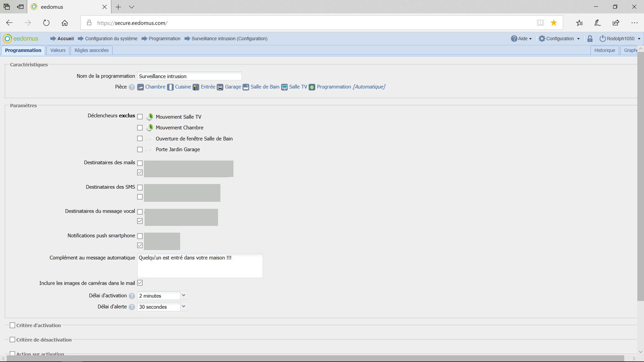Expand the Critère de désactivation section
This screenshot has width=644, height=362.
click(12, 340)
